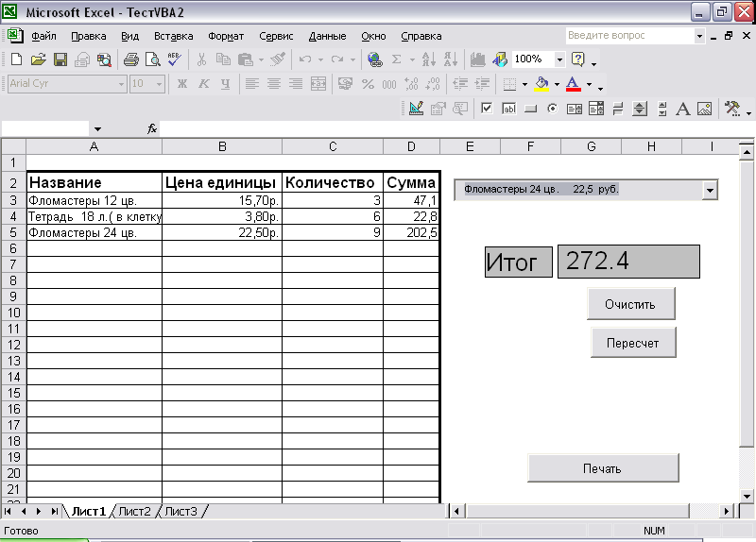Click the Undo arrow icon

tap(305, 59)
